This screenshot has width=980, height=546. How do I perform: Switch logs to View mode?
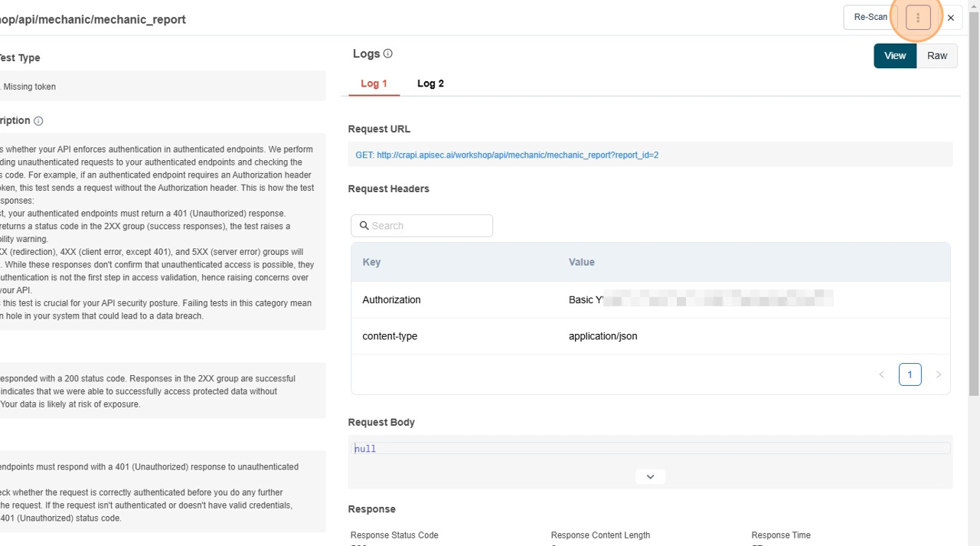pos(894,56)
